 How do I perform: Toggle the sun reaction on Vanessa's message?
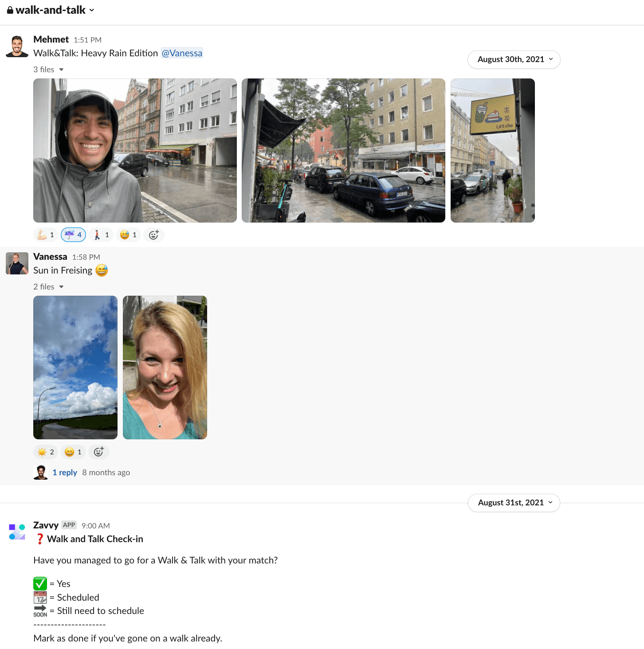(46, 452)
